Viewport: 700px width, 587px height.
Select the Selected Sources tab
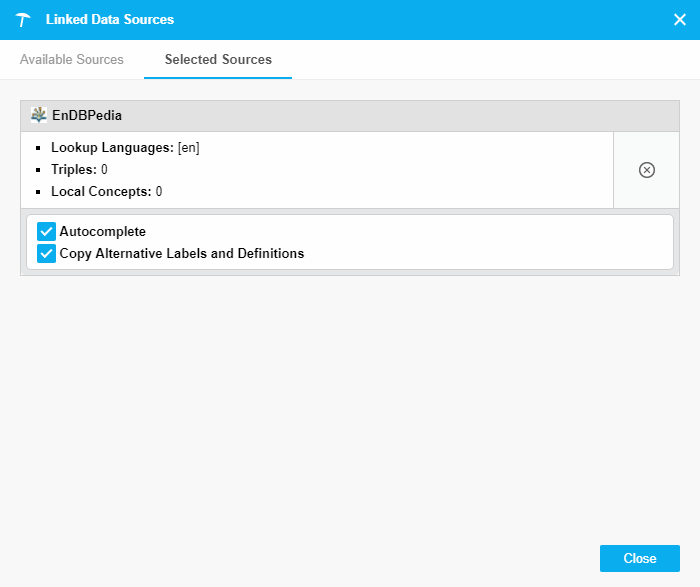(218, 60)
